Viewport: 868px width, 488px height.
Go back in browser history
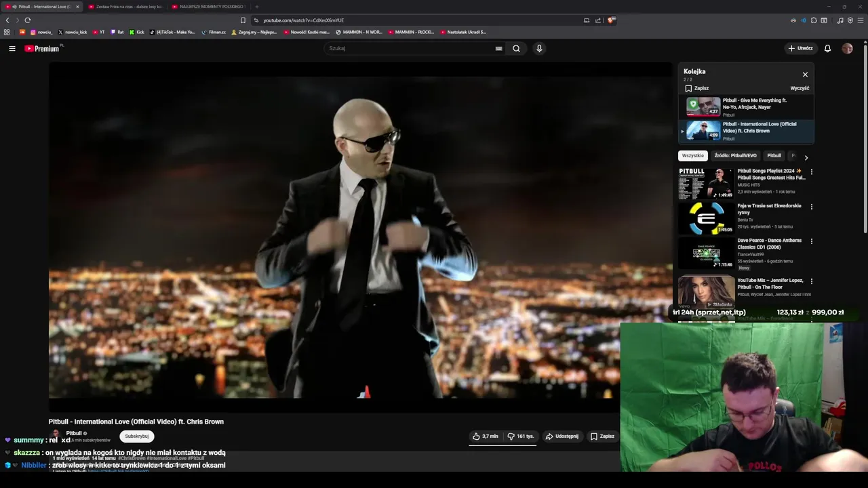click(x=7, y=20)
